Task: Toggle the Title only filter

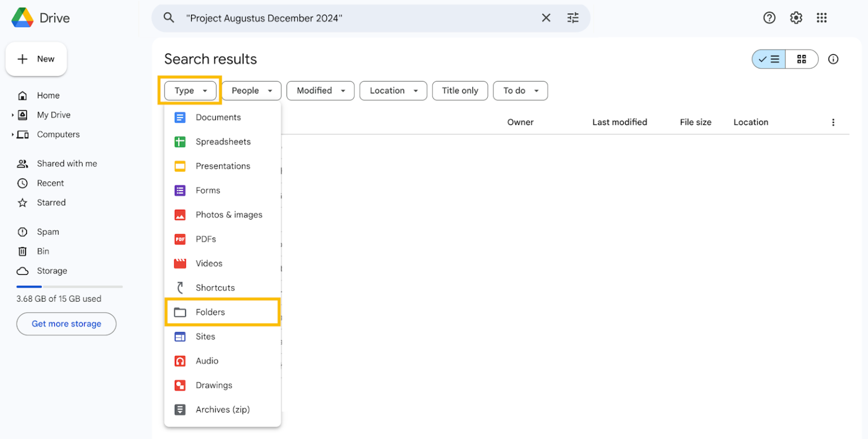Action: coord(460,91)
